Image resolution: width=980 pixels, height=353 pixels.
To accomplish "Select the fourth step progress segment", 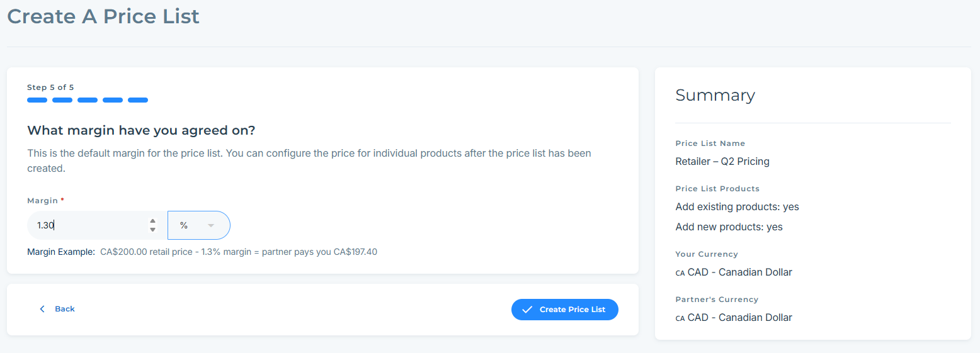I will click(113, 100).
